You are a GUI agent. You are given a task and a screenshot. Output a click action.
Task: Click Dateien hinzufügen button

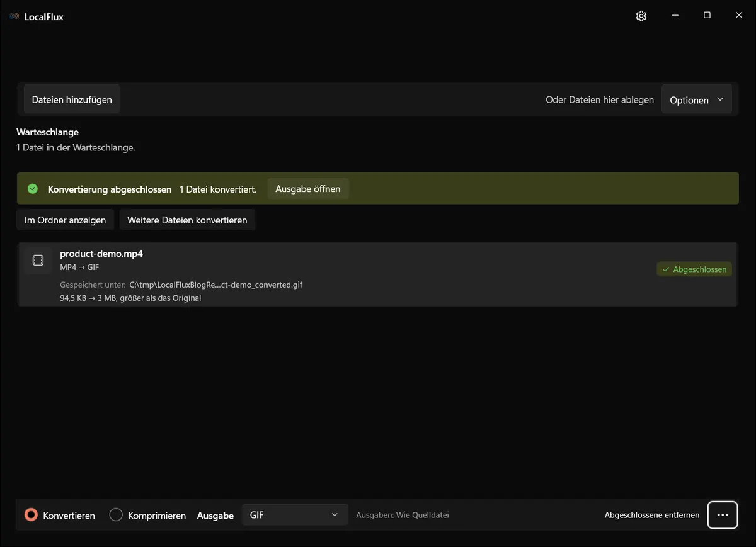click(72, 99)
